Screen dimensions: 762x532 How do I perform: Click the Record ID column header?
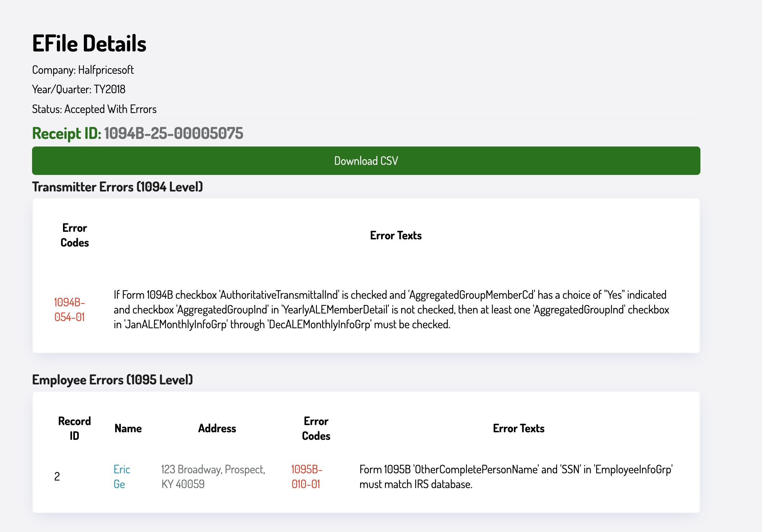74,428
